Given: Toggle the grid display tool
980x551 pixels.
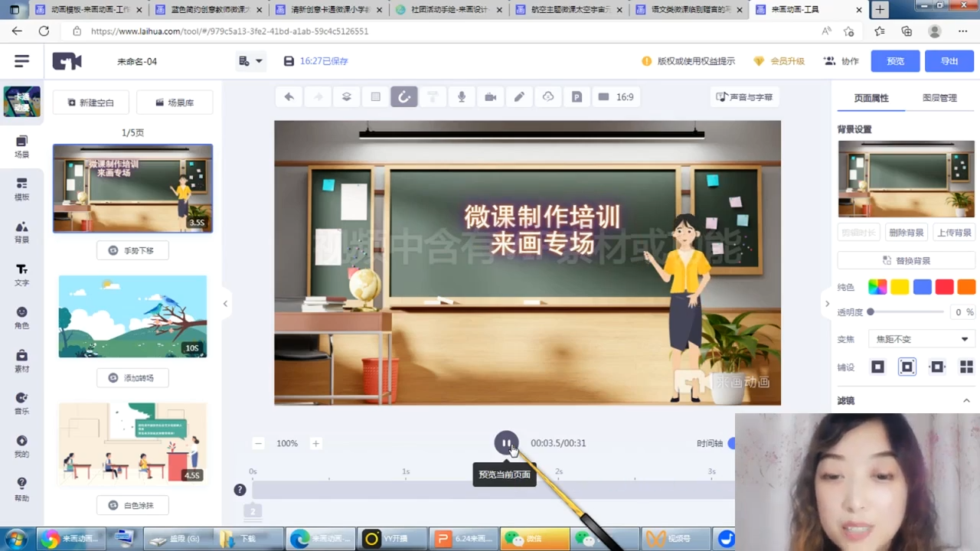Looking at the screenshot, I should point(375,97).
